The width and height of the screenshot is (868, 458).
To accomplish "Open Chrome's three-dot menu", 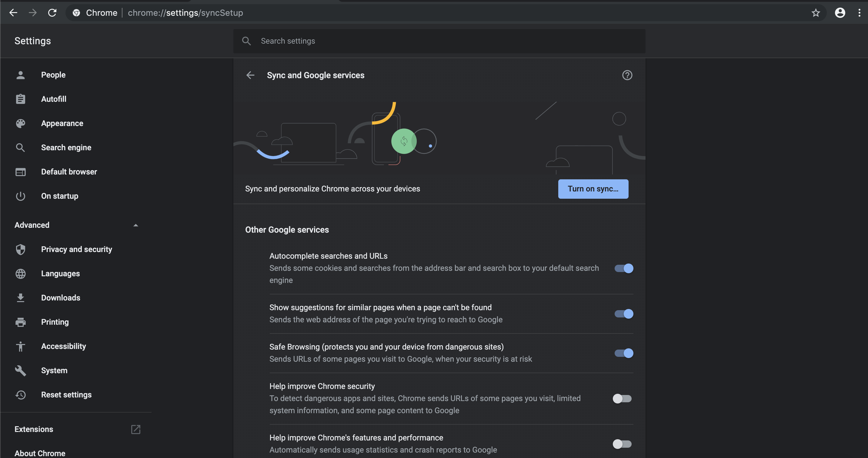I will pyautogui.click(x=859, y=13).
